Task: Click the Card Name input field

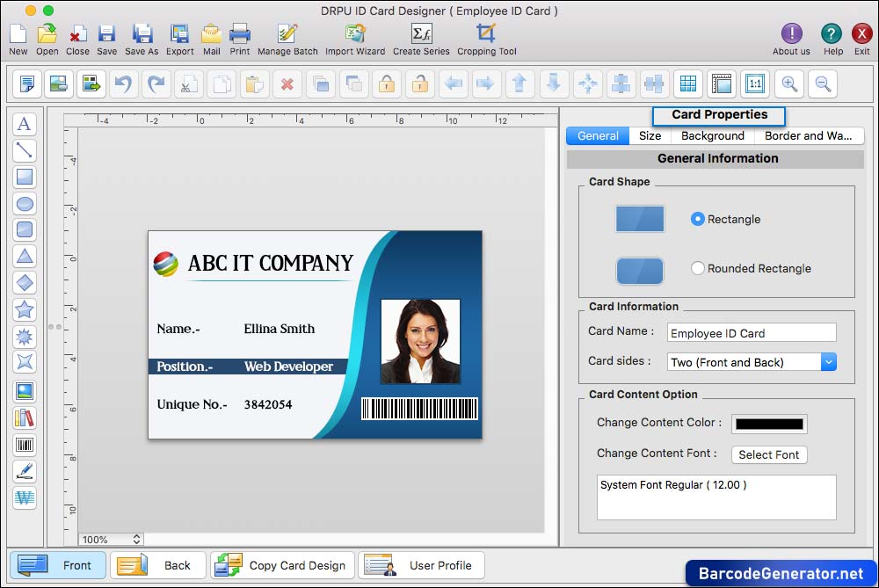Action: (x=752, y=333)
